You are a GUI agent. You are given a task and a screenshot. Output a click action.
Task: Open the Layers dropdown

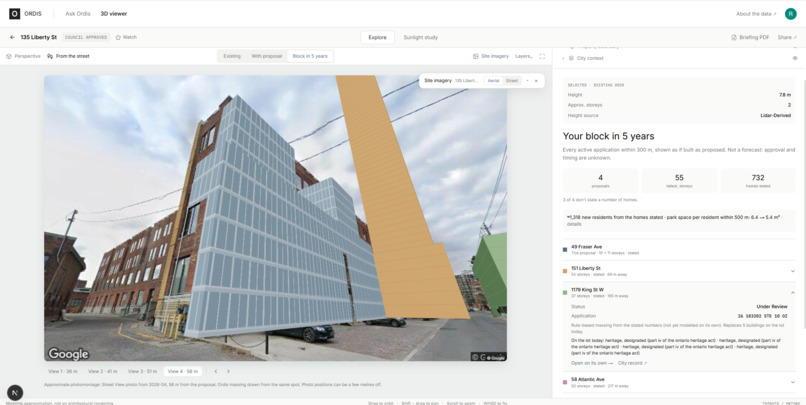coord(524,56)
